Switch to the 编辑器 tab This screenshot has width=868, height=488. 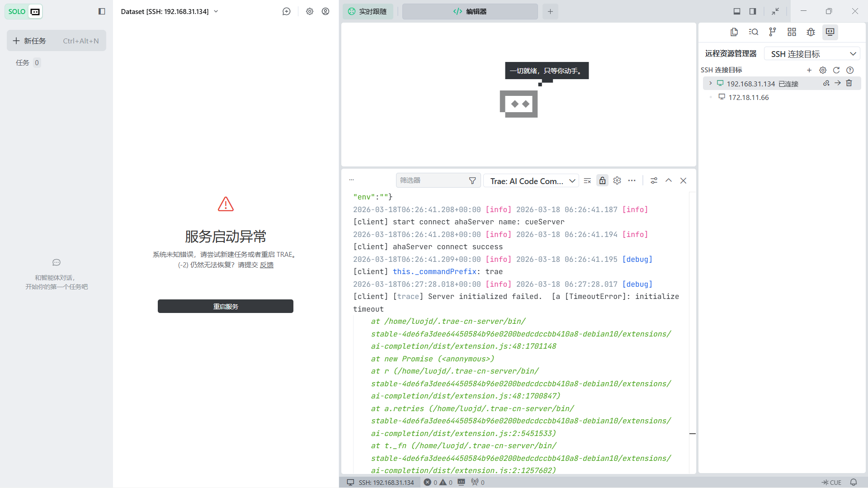(470, 11)
